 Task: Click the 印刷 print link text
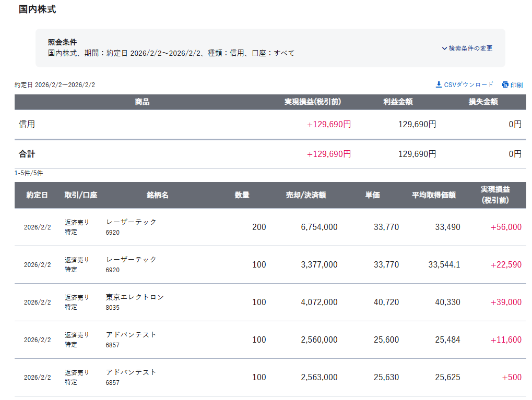coord(516,85)
